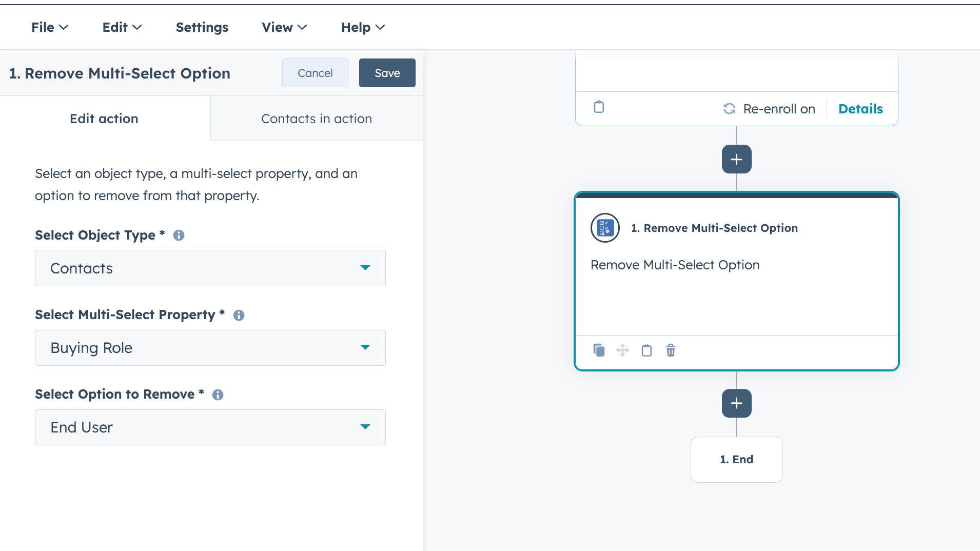
Task: Click the info icon beside Select Multi-Select Property
Action: coord(238,315)
